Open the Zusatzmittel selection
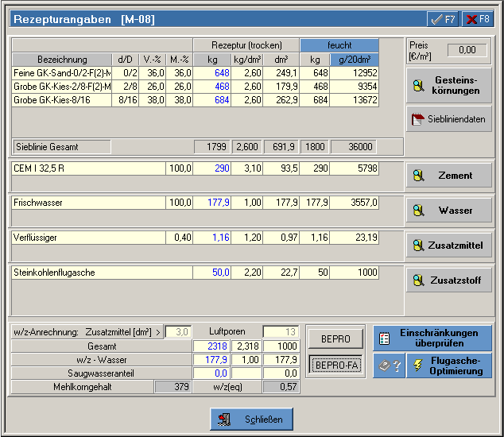 (448, 246)
